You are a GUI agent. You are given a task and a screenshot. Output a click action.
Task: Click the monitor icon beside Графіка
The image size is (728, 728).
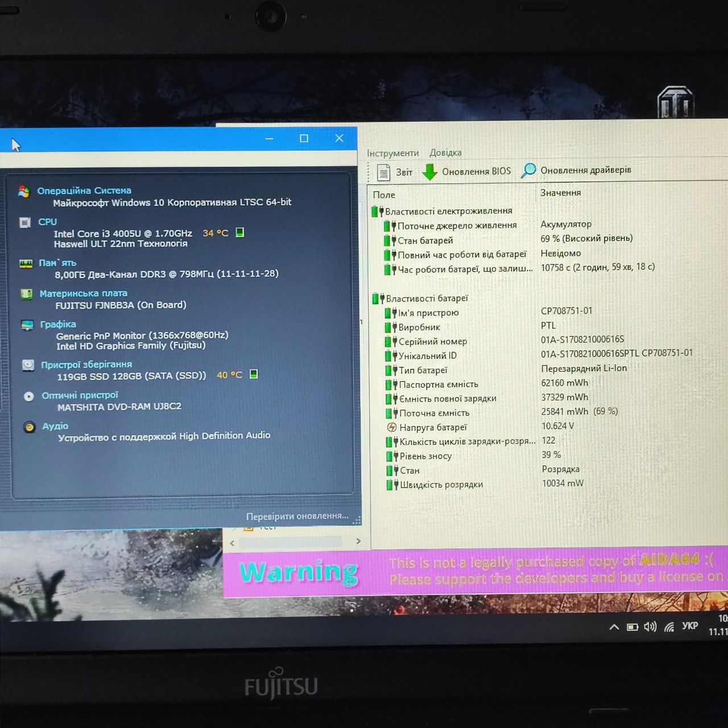(27, 325)
